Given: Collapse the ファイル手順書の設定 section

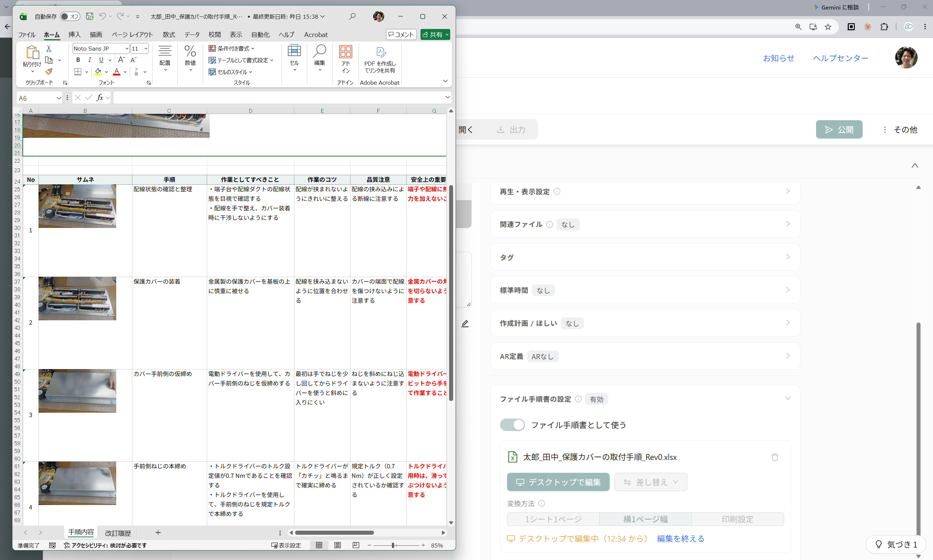Looking at the screenshot, I should pos(788,398).
